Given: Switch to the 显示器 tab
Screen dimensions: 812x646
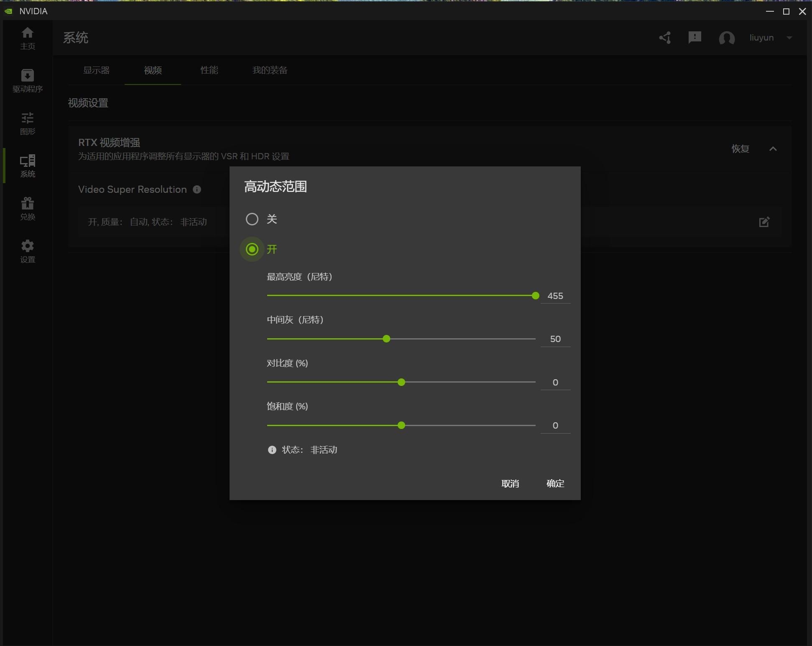Looking at the screenshot, I should [96, 70].
